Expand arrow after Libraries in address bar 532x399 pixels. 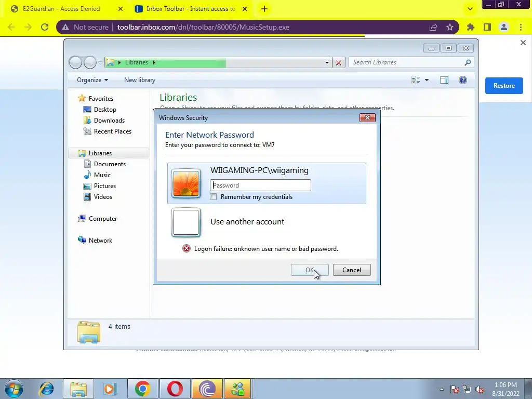(x=154, y=62)
